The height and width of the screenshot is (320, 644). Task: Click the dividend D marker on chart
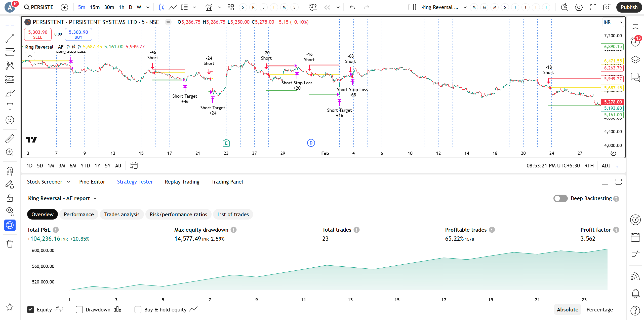[x=311, y=143]
